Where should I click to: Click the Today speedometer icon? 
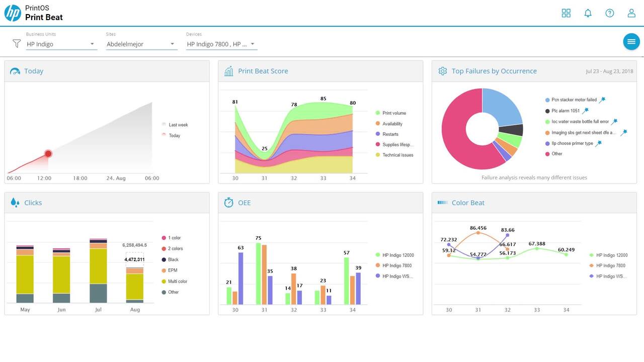coord(15,71)
